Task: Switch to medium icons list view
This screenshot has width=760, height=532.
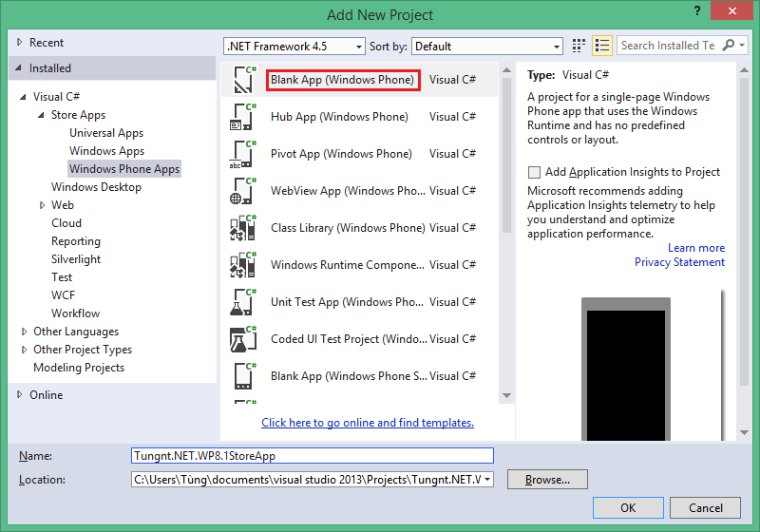Action: [x=602, y=46]
